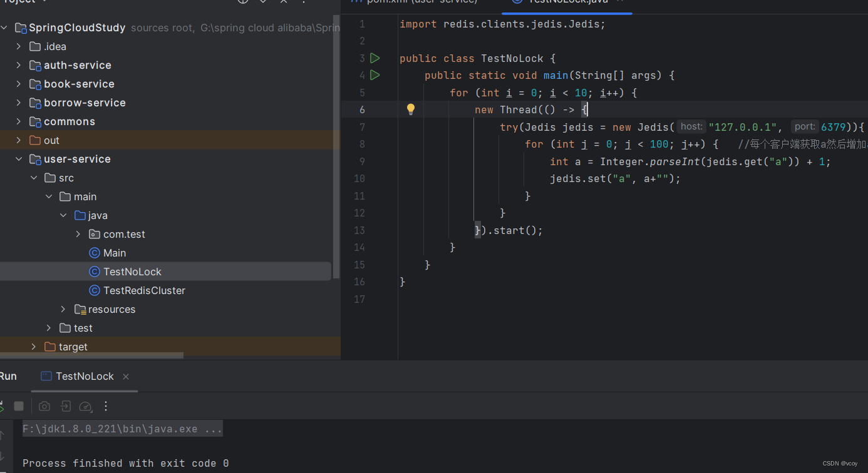Select the out folder label
Image resolution: width=868 pixels, height=473 pixels.
[x=51, y=140]
